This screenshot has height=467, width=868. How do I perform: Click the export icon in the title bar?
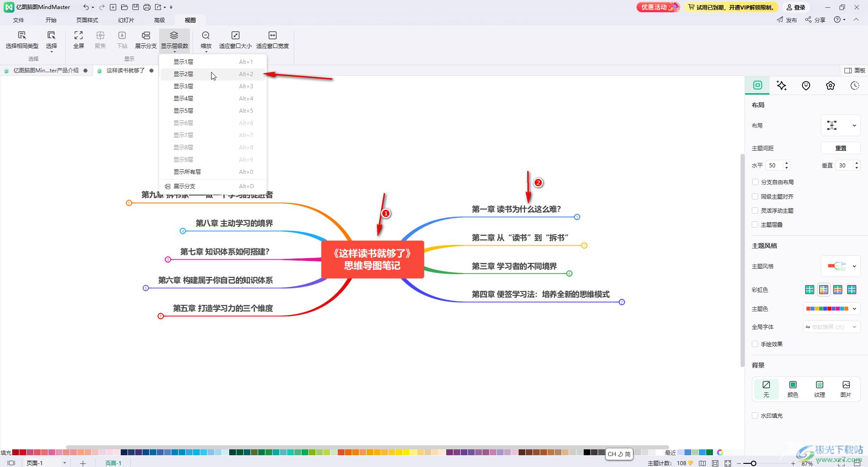pyautogui.click(x=158, y=7)
